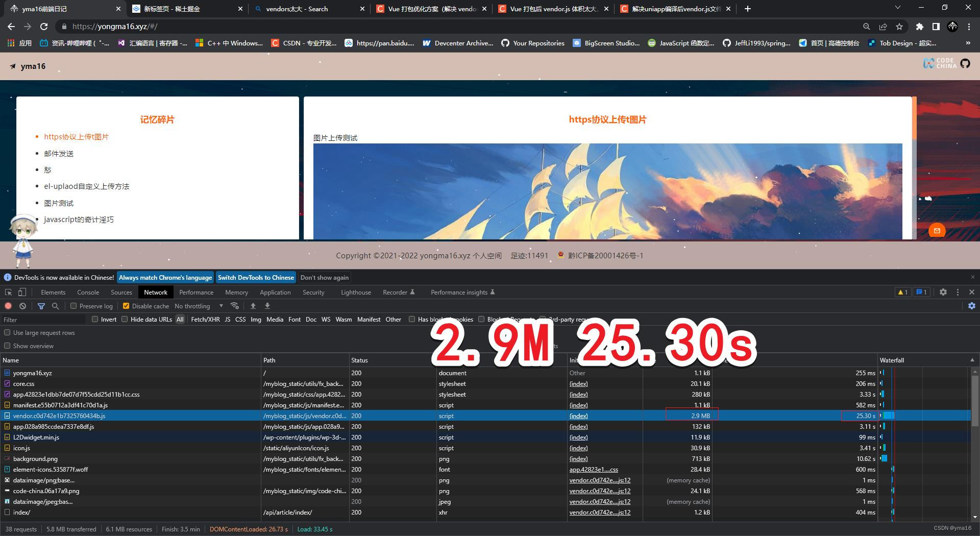980x536 pixels.
Task: Click the Filter text input in Network panel
Action: point(44,320)
